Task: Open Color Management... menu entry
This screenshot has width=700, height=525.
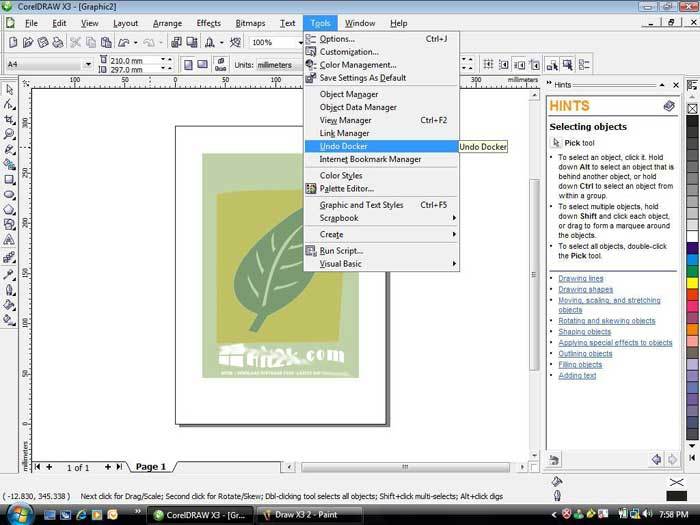Action: [382, 65]
